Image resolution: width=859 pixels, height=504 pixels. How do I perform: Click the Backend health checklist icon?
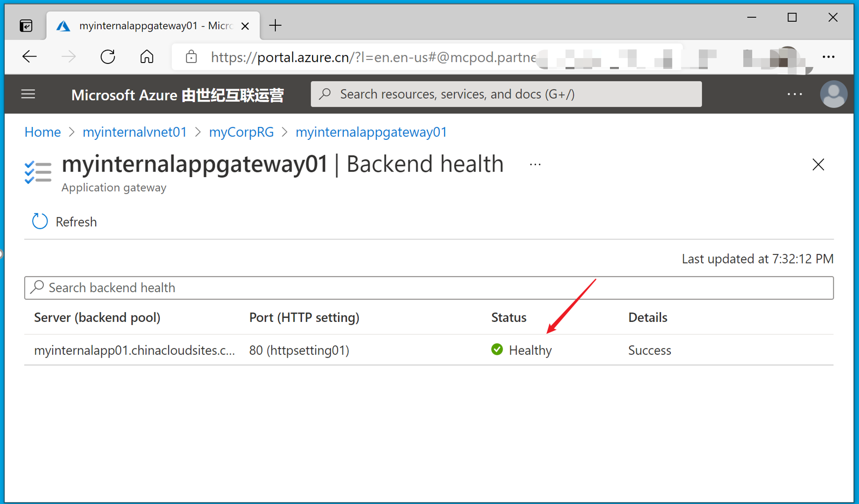(38, 172)
